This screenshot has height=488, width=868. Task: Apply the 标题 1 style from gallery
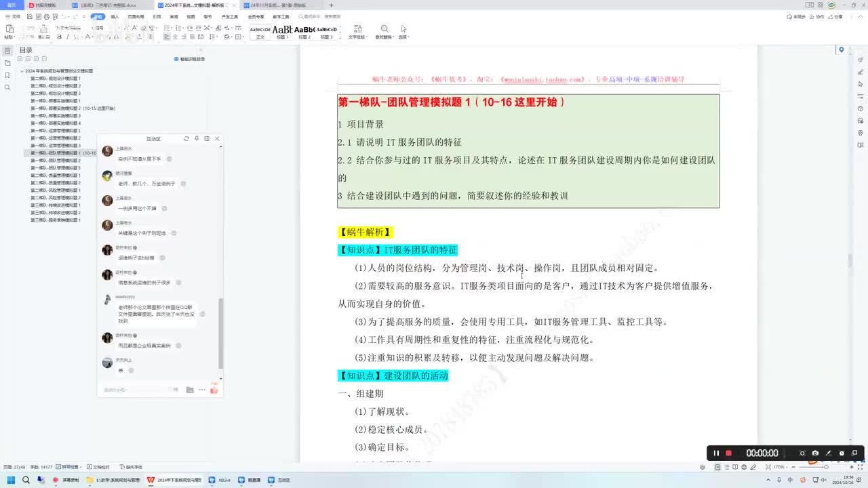coord(282,31)
